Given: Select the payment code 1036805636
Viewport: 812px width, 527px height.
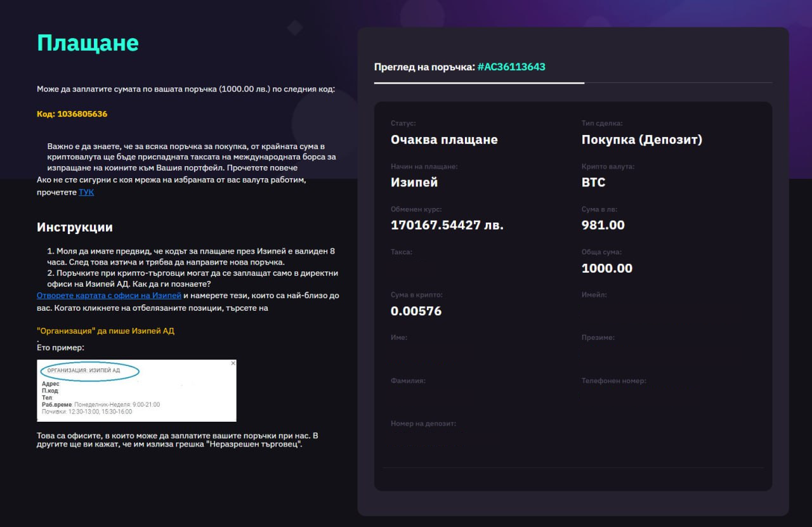Looking at the screenshot, I should tap(82, 114).
